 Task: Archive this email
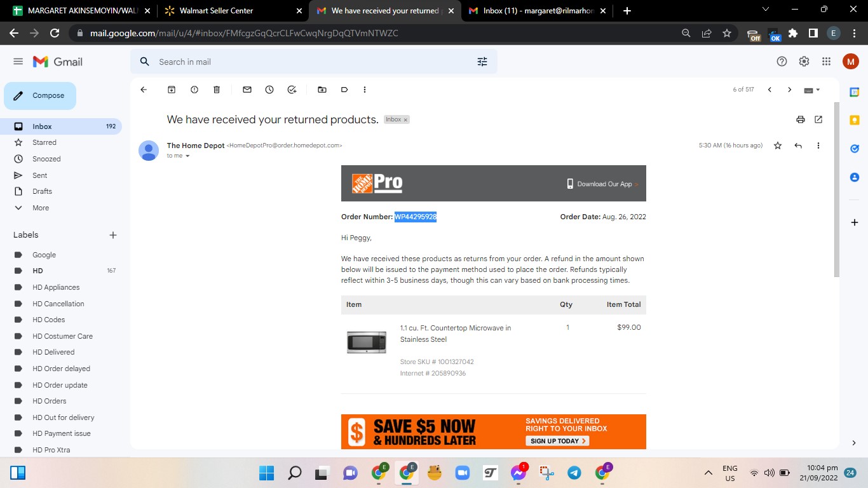pos(172,90)
